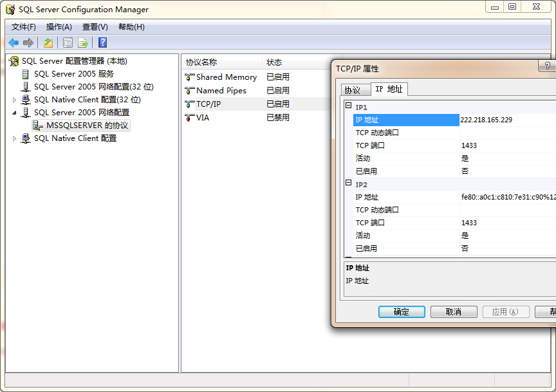This screenshot has width=556, height=392.
Task: Click the VIA status 已禁用 cell
Action: click(278, 117)
